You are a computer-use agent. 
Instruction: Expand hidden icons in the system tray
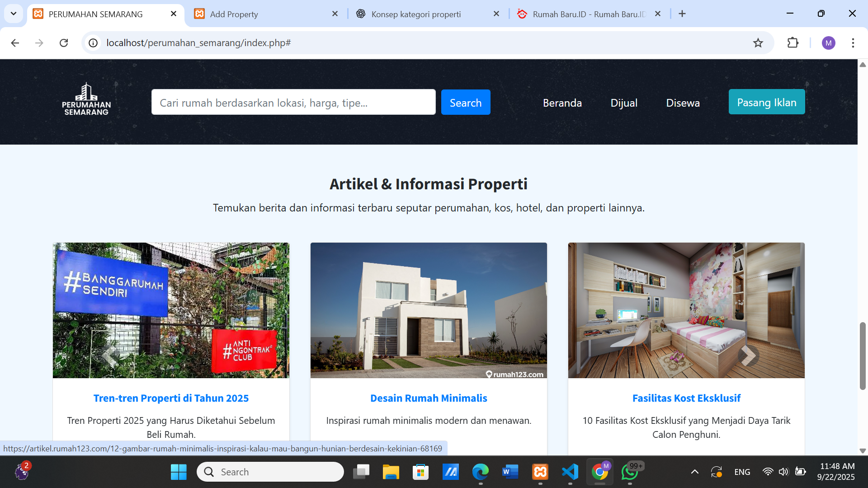click(696, 471)
